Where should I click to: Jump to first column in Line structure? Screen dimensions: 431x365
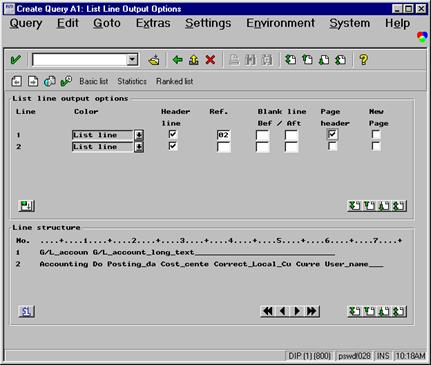point(268,311)
